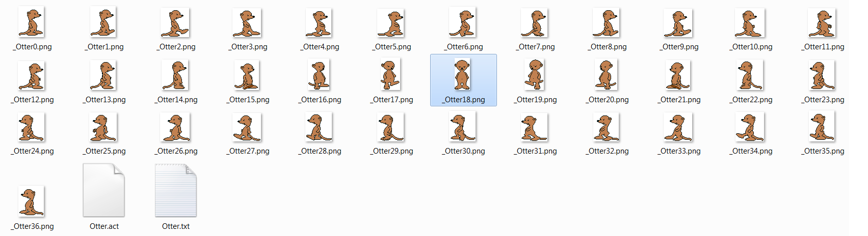The image size is (868, 236).
Task: Click the _Otter10.png file icon
Action: [x=750, y=23]
